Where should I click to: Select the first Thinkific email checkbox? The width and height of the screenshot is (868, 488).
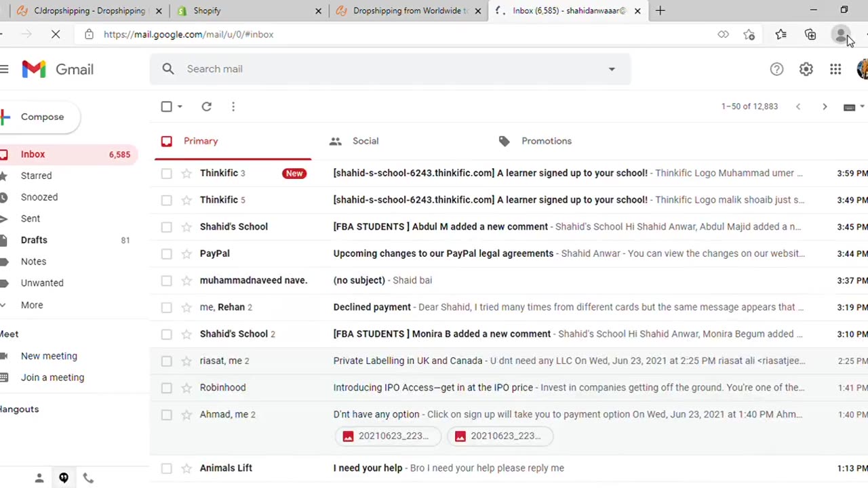tap(166, 174)
